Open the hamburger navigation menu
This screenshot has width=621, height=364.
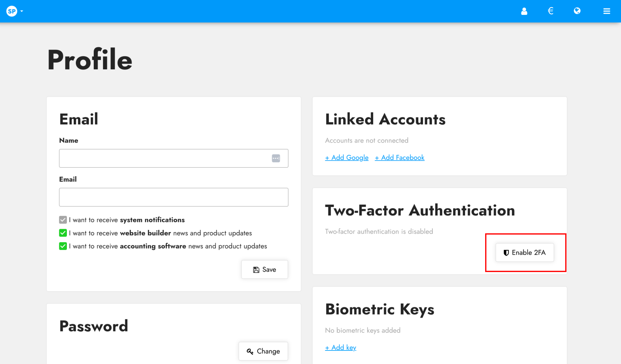pos(607,11)
